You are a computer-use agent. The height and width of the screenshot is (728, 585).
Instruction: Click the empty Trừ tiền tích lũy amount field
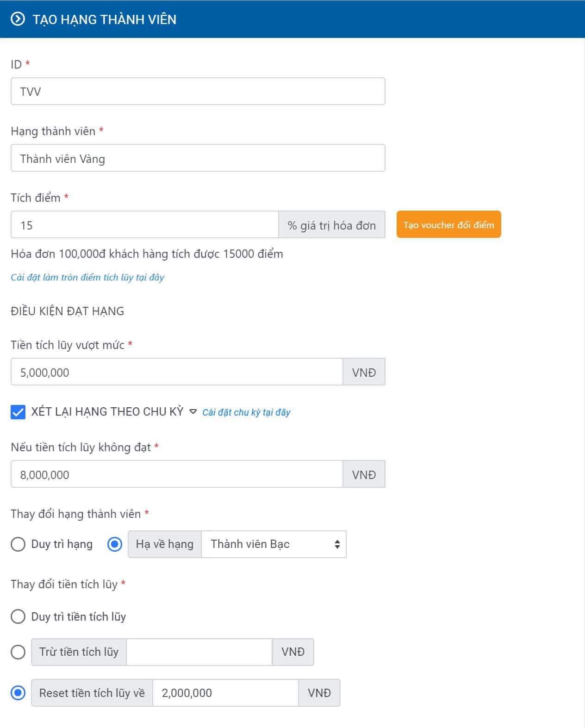[x=199, y=652]
